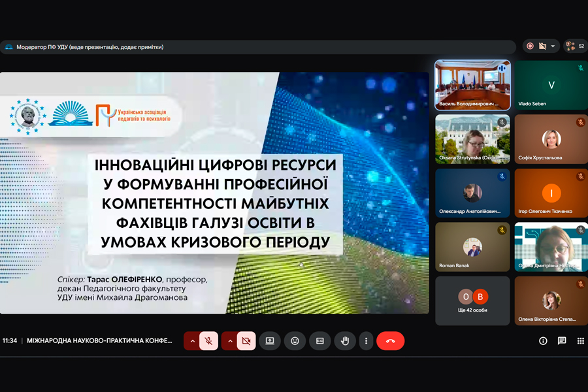This screenshot has width=588, height=392.
Task: Toggle the disabled camera button
Action: (246, 341)
